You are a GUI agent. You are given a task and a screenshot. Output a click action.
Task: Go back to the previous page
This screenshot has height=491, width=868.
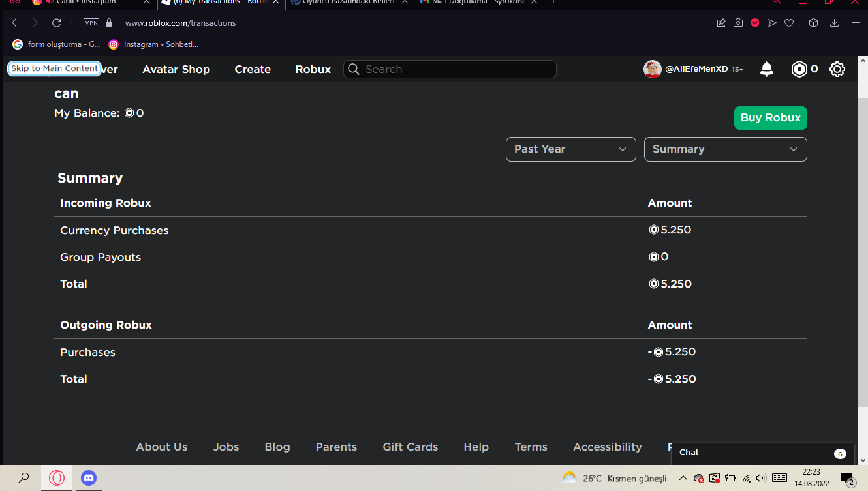(x=14, y=23)
